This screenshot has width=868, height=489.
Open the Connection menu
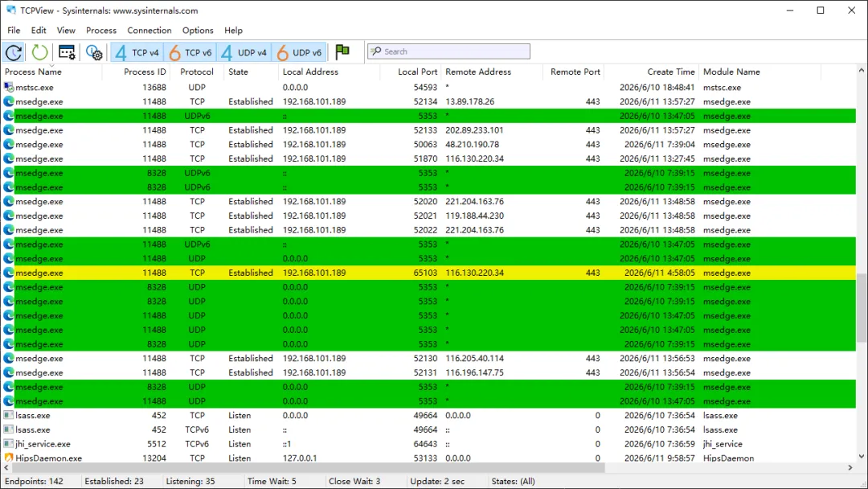click(x=149, y=31)
